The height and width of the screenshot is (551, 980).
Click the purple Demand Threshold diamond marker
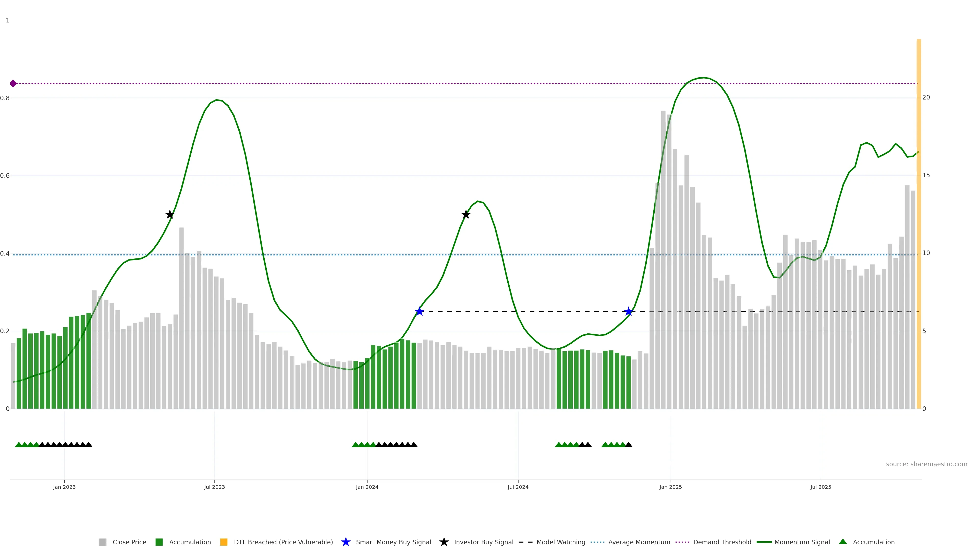pyautogui.click(x=13, y=83)
